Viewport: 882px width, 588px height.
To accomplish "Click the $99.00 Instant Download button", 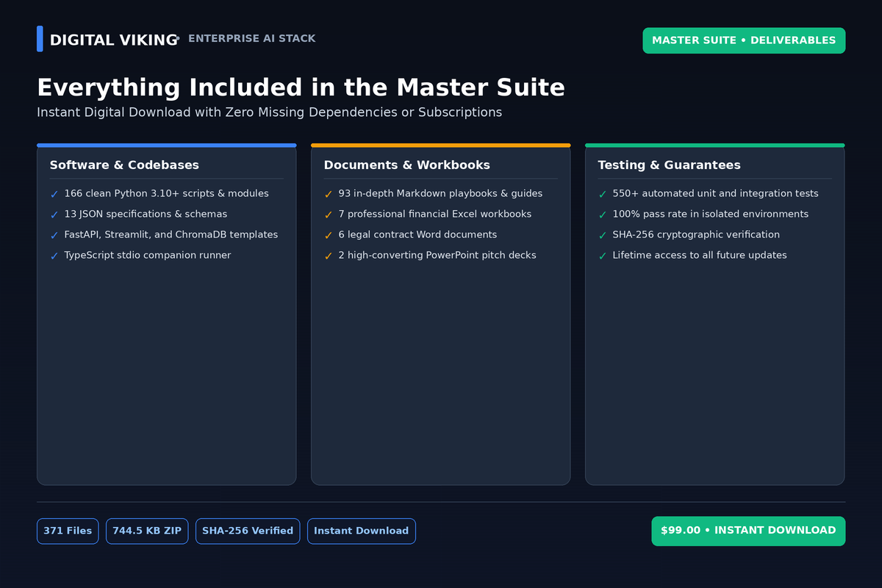I will 748,531.
